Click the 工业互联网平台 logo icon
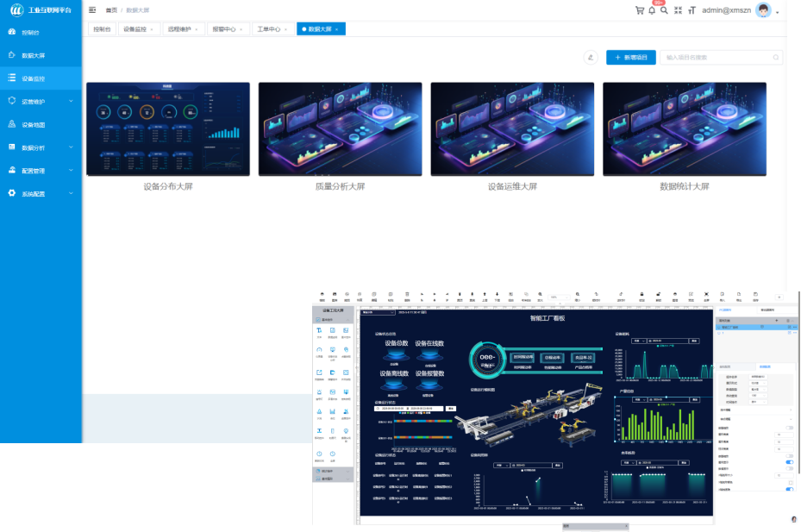801x532 pixels. (x=16, y=10)
